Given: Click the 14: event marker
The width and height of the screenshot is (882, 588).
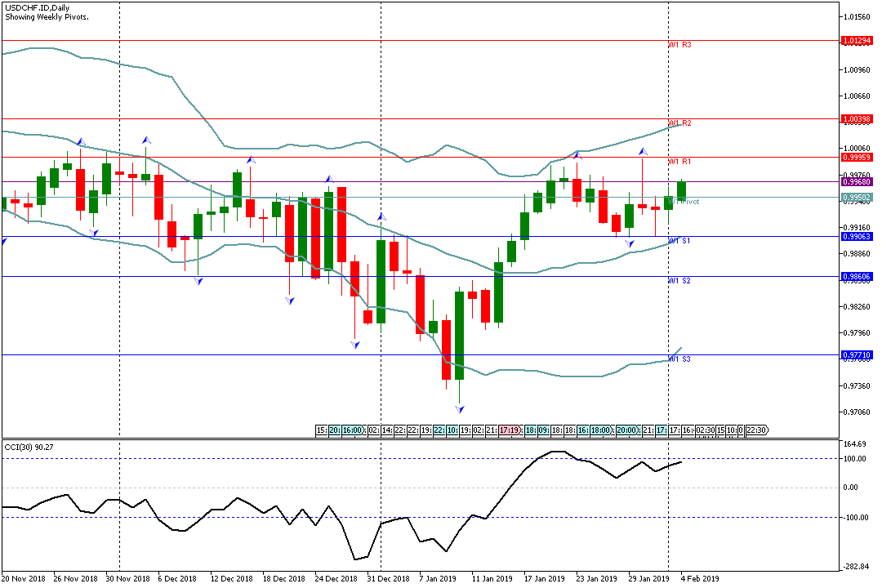Looking at the screenshot, I should [x=387, y=430].
